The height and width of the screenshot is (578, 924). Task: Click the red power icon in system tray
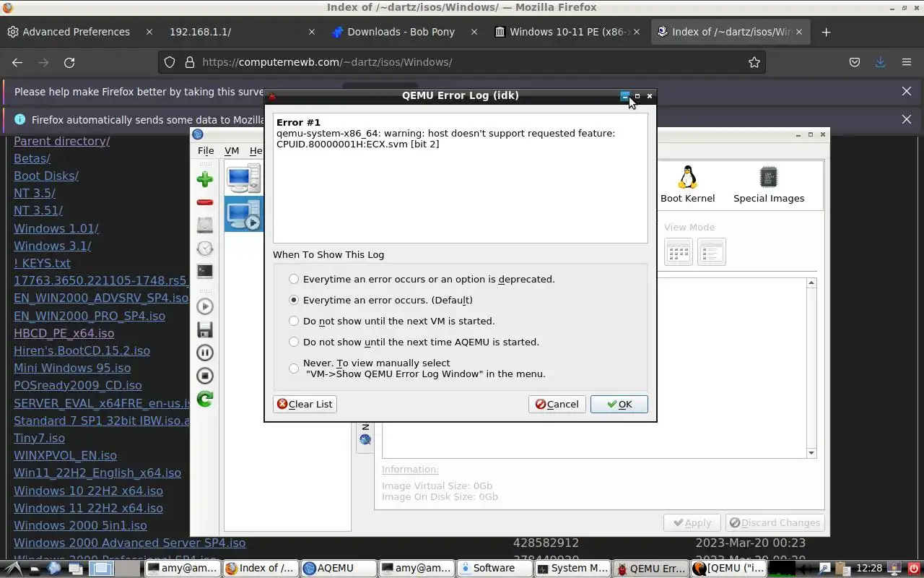[x=914, y=569]
